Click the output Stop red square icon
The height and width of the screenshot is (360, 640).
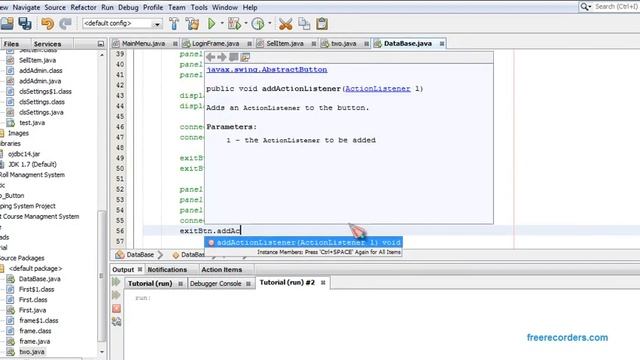[116, 309]
